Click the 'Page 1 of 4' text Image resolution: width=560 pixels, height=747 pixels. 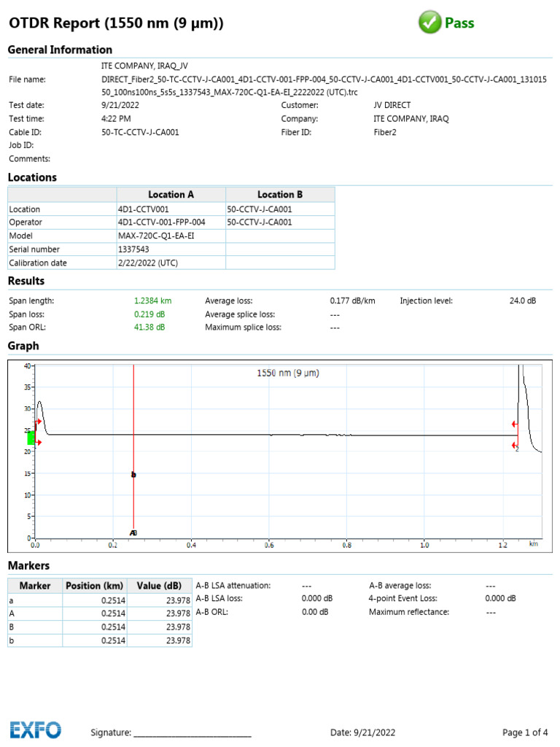[x=525, y=732]
